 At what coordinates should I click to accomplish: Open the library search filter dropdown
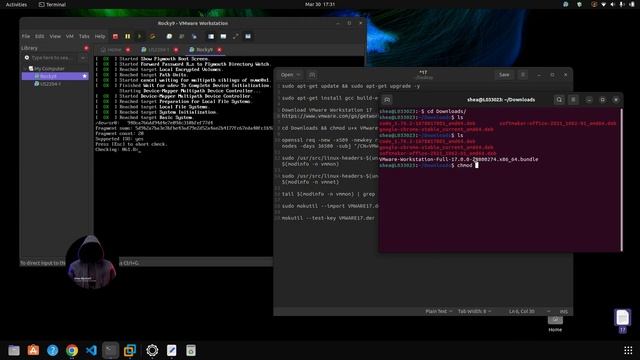click(x=83, y=58)
